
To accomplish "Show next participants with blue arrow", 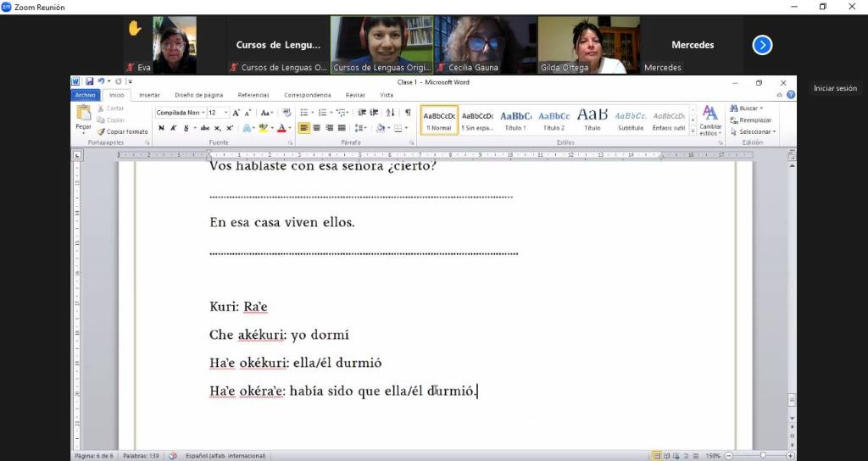I will point(762,45).
